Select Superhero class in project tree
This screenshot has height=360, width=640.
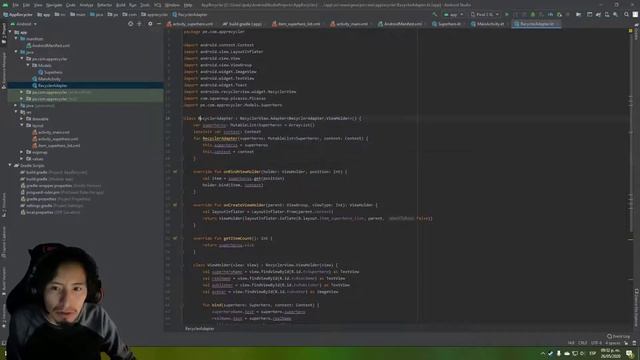point(51,72)
